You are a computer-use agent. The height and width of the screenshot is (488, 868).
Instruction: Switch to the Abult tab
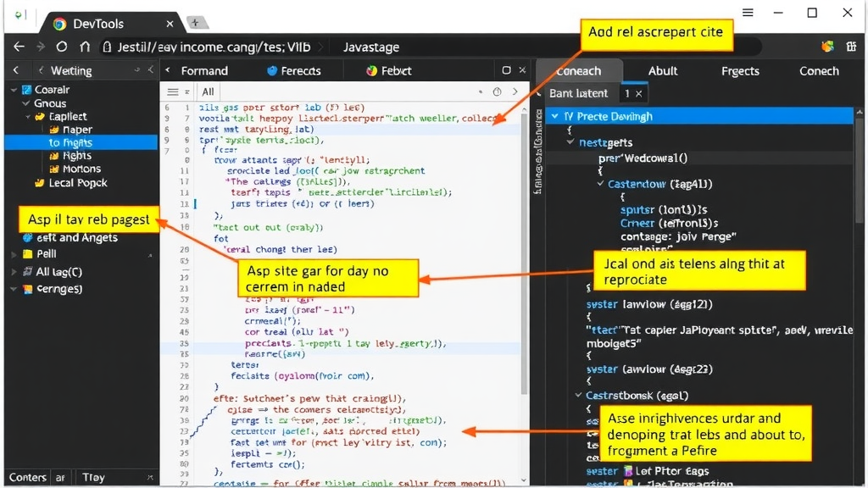click(663, 70)
